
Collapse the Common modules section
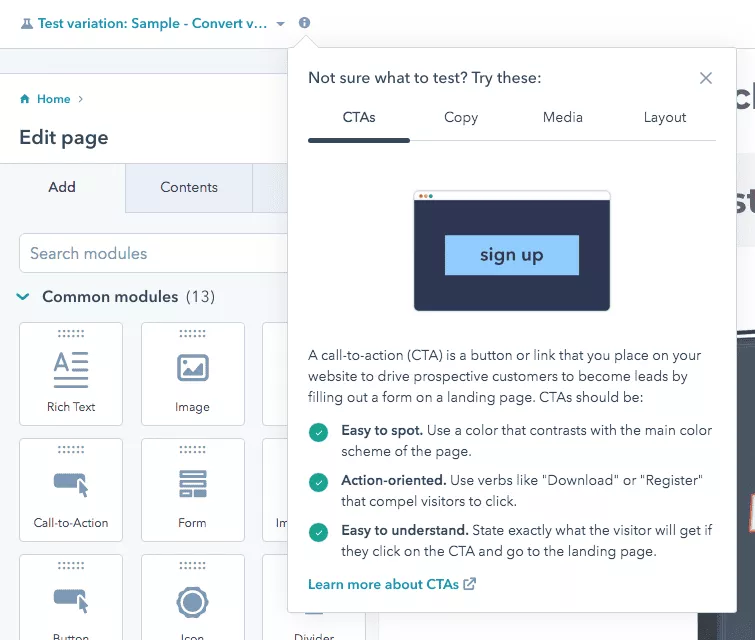pos(24,297)
